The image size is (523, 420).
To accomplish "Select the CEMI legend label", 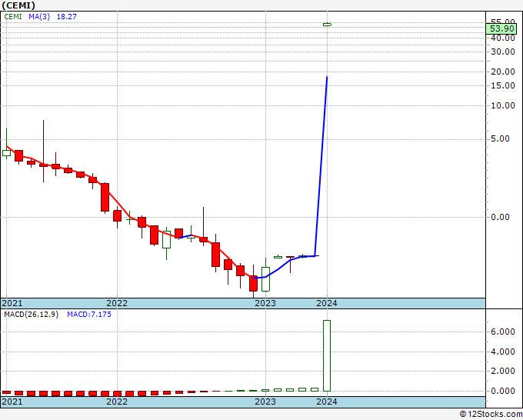I will click(x=13, y=16).
